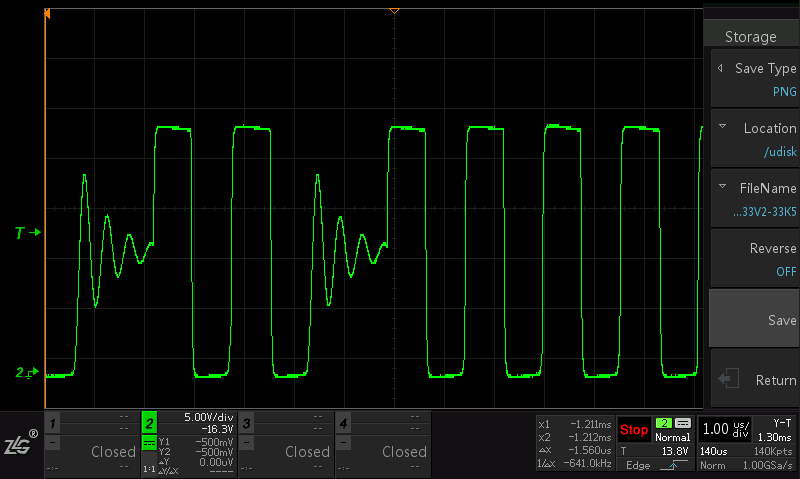Viewport: 800px width, 479px height.
Task: Click channel 1 coupling dash icon
Action: pos(53,442)
